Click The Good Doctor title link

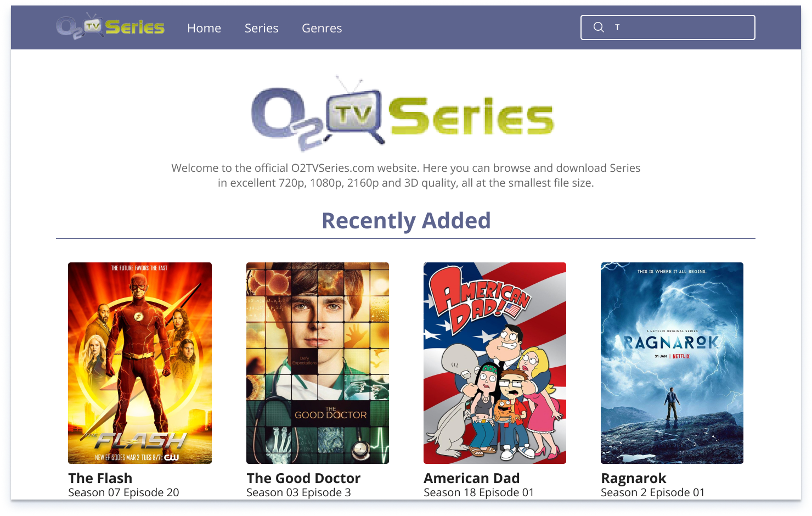(303, 478)
